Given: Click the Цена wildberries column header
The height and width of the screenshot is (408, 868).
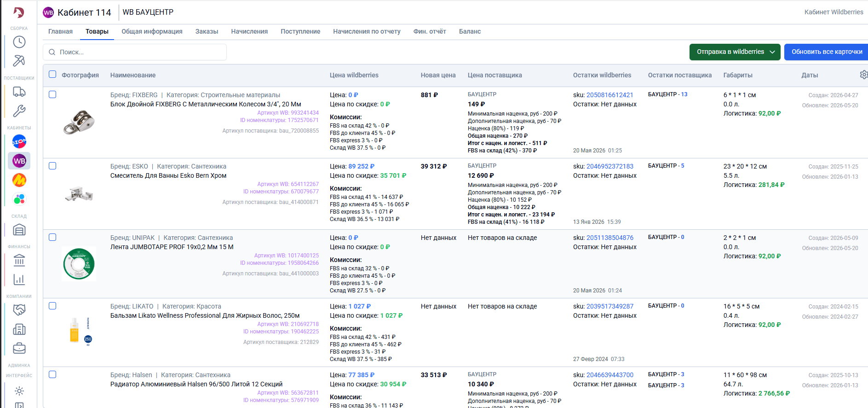Looking at the screenshot, I should click(354, 75).
